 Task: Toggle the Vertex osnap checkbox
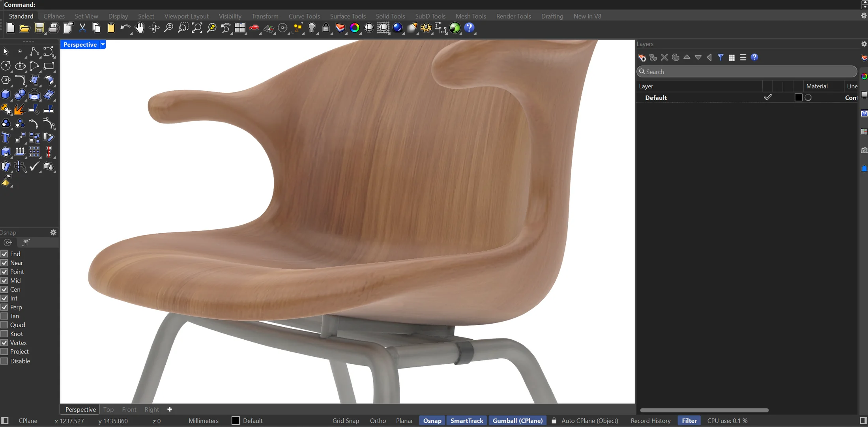click(4, 343)
